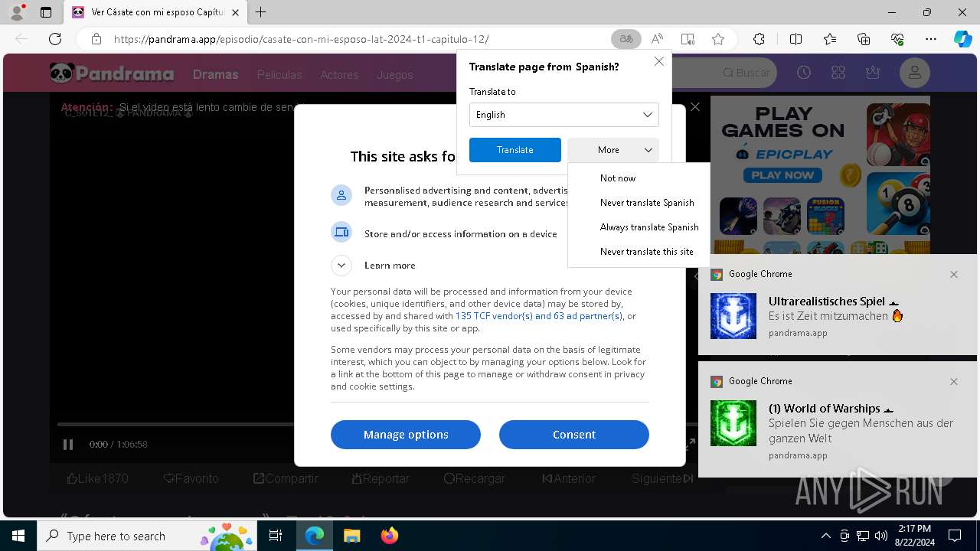Go to Anterior episode
Screen dimensions: 980x551
coord(569,478)
